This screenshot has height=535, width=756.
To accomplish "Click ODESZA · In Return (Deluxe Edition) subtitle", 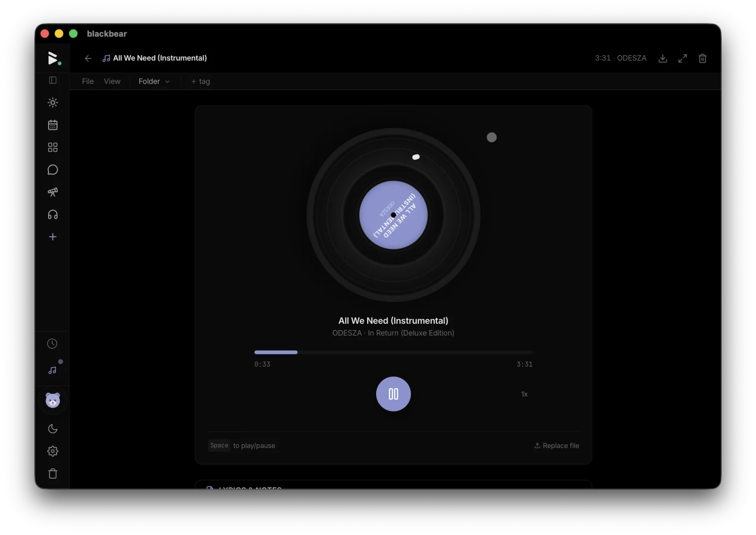I will (394, 333).
